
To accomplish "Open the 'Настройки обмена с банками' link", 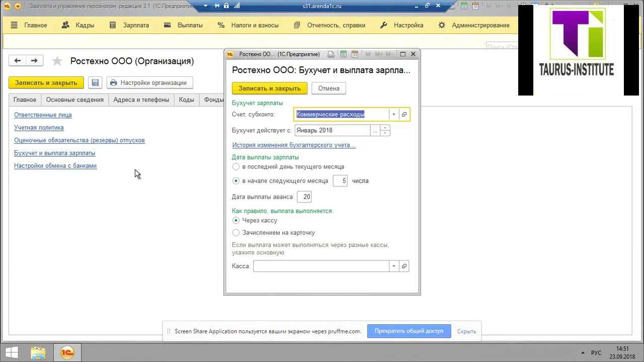I will point(55,165).
